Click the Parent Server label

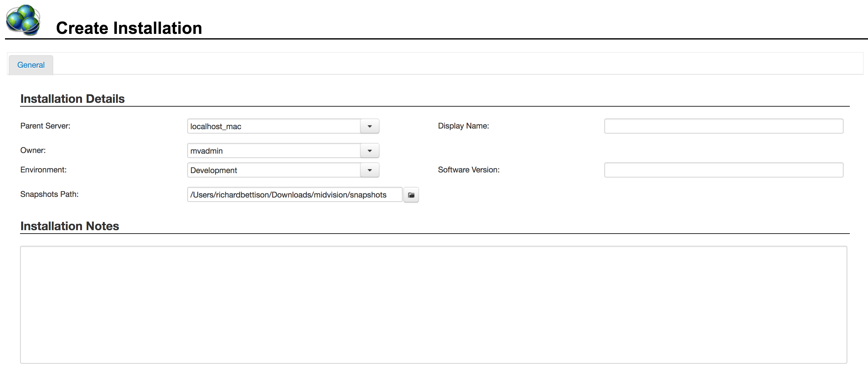(45, 126)
